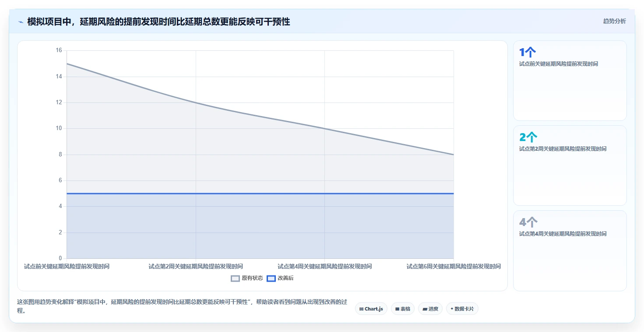Click the small icon inside 进度 tag

(x=425, y=309)
